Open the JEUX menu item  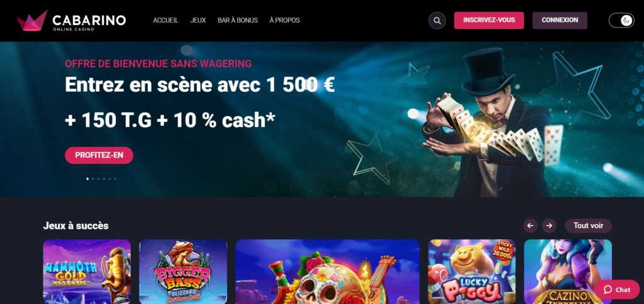[198, 20]
